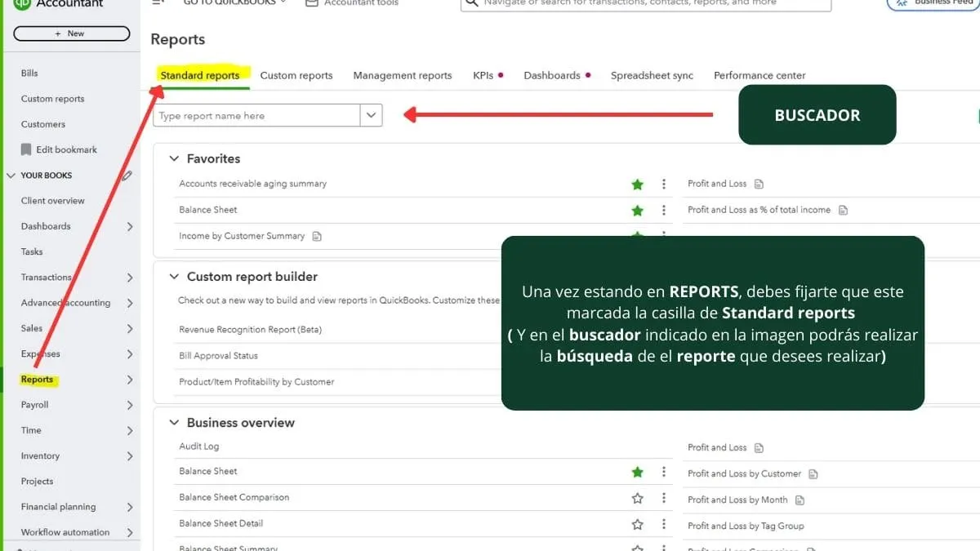Switch to the Custom reports tab
This screenshot has width=980, height=551.
click(x=296, y=75)
